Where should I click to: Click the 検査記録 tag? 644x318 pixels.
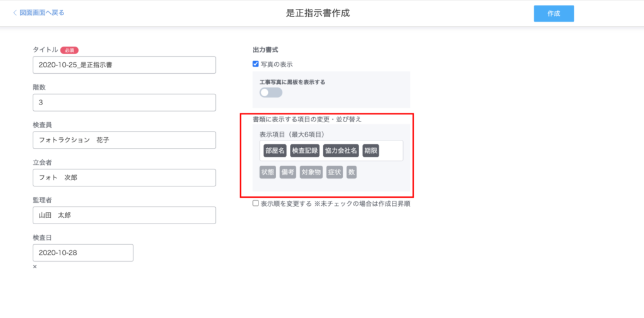click(x=304, y=151)
